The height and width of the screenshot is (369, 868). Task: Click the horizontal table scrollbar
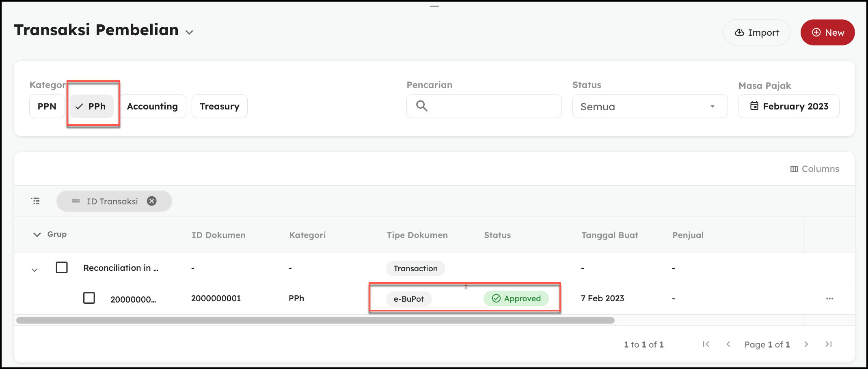coord(315,320)
